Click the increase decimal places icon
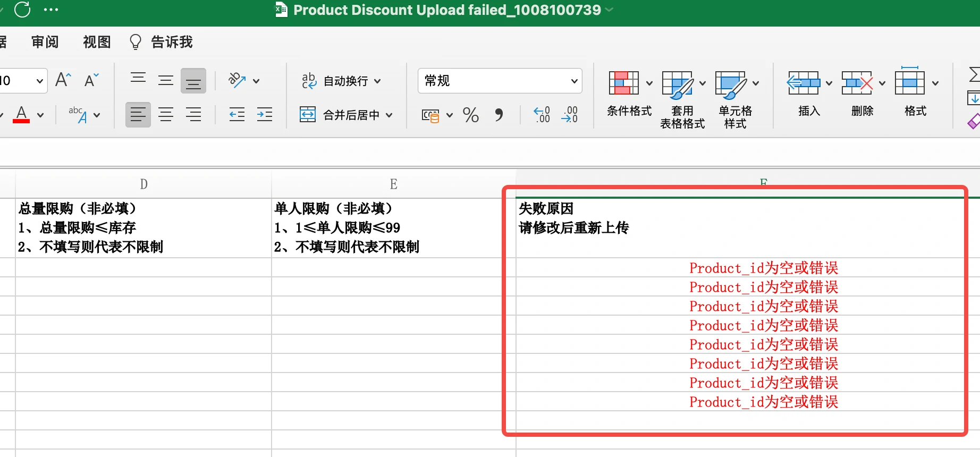The height and width of the screenshot is (457, 980). coord(542,115)
